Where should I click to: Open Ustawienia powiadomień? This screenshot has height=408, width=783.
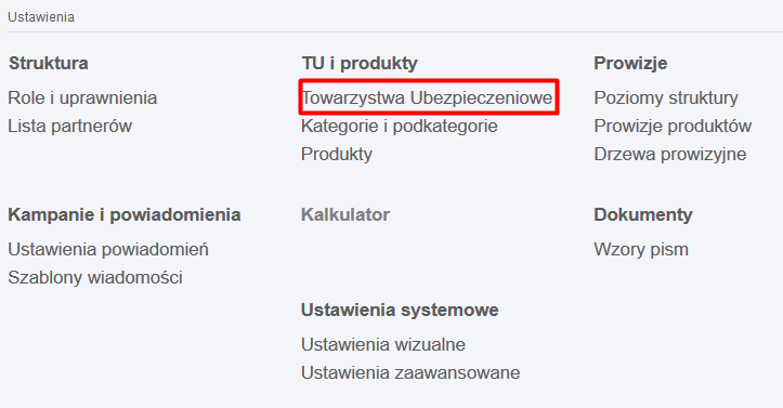tap(108, 249)
